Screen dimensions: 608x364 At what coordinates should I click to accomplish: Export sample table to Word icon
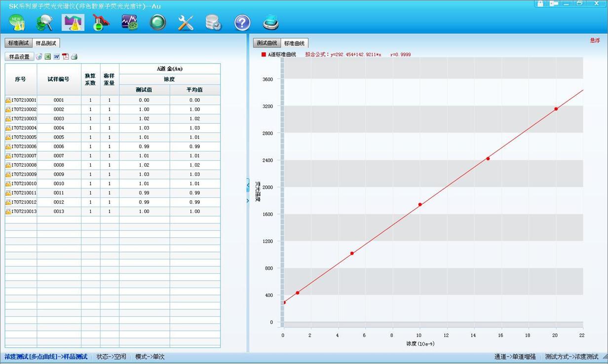coord(57,57)
